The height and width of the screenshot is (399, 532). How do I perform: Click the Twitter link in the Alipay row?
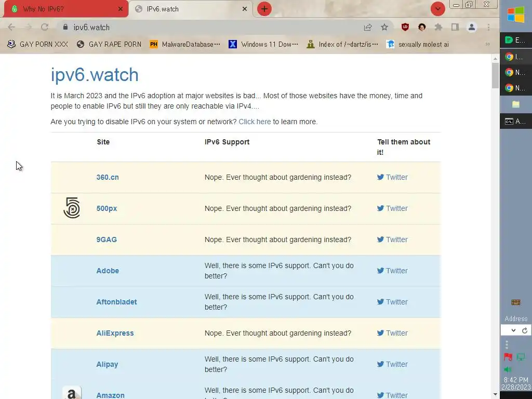[x=392, y=364]
